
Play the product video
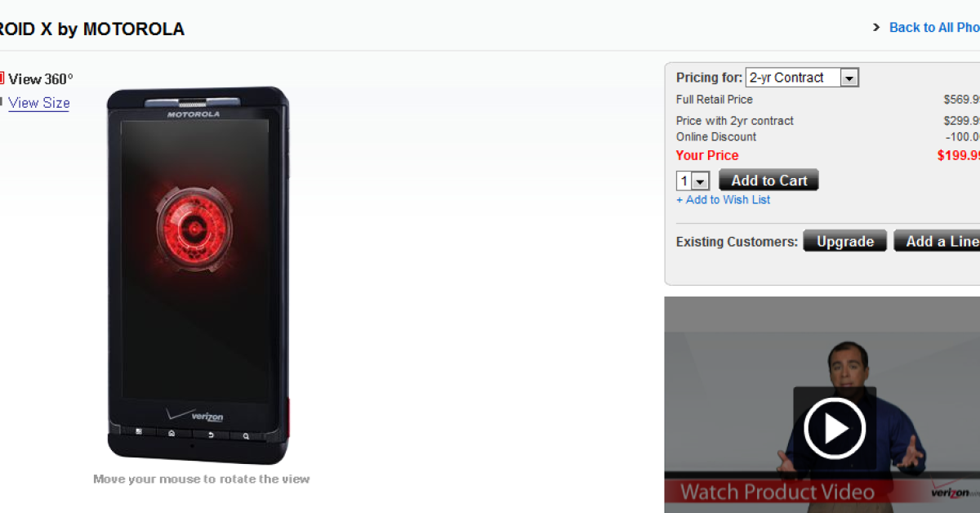(834, 428)
